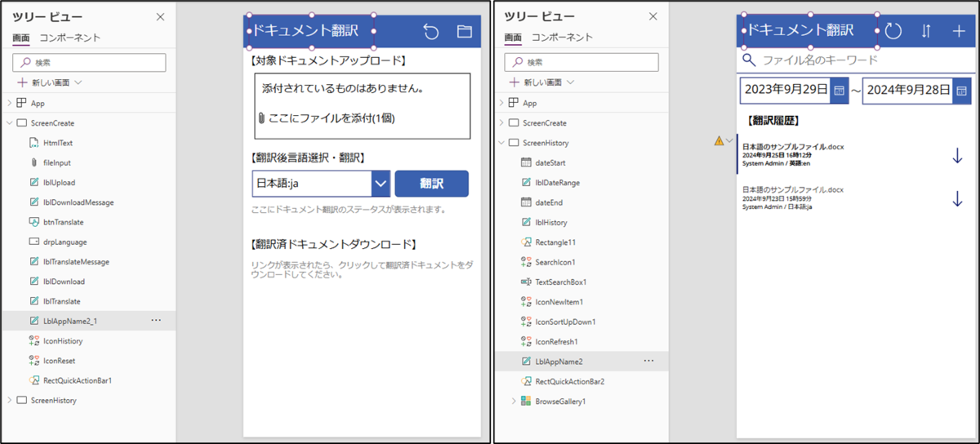
Task: Click download arrow for the 英語:en history entry
Action: [x=957, y=155]
